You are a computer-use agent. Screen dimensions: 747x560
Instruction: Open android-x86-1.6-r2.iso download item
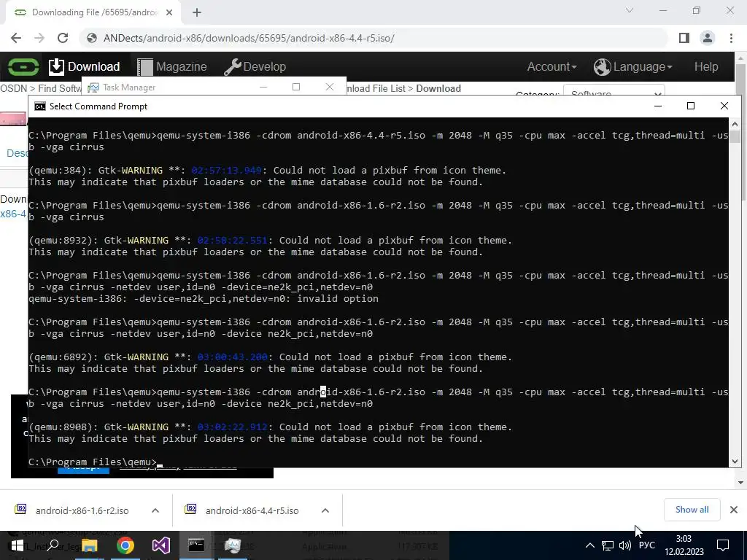point(82,510)
